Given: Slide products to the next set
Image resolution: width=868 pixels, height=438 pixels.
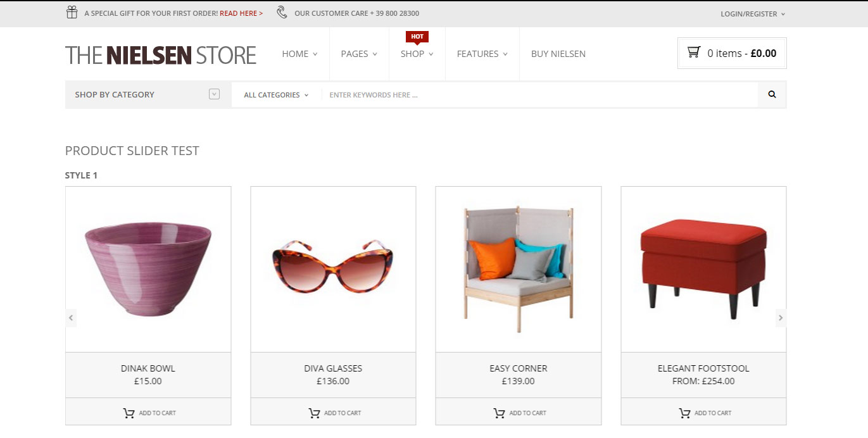Looking at the screenshot, I should 781,318.
